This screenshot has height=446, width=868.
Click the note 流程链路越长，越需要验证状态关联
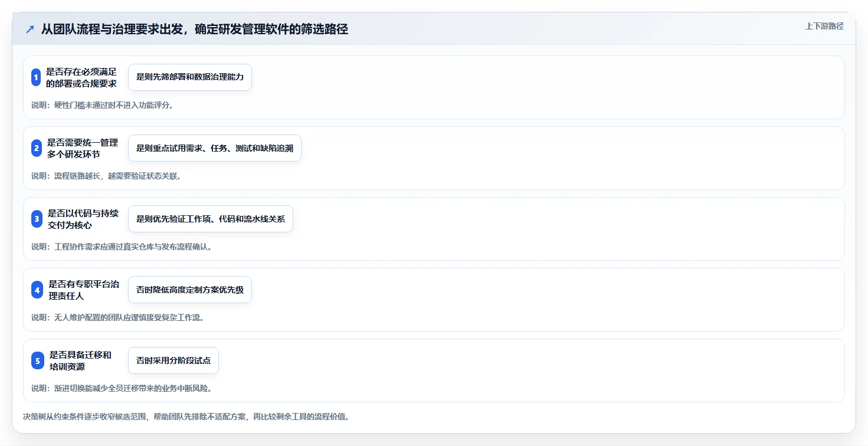(106, 176)
